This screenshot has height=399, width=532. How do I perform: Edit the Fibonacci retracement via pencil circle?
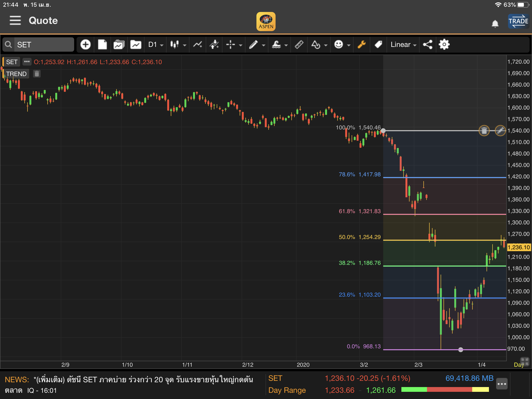(500, 131)
